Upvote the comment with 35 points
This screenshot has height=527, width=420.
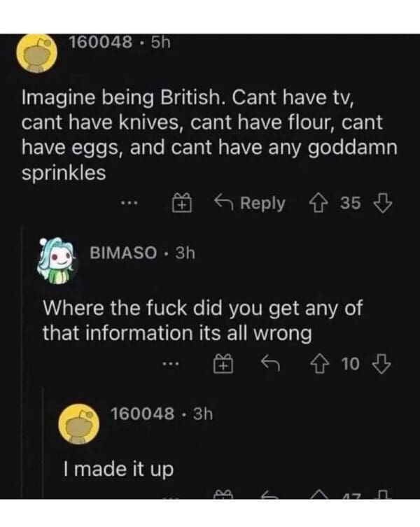tap(320, 204)
